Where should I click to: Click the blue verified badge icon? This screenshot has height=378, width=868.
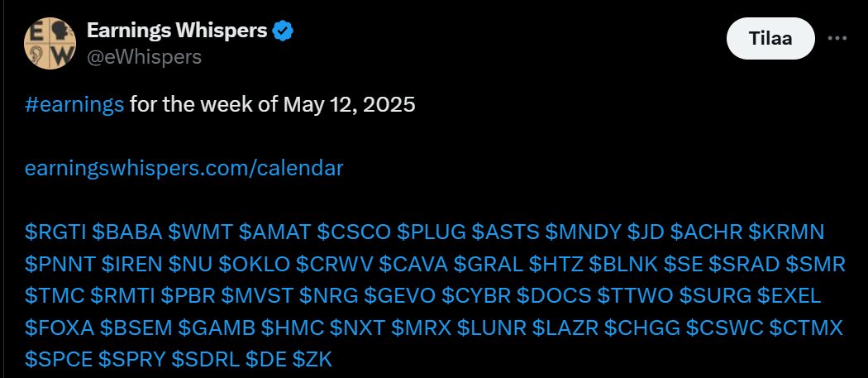click(284, 31)
